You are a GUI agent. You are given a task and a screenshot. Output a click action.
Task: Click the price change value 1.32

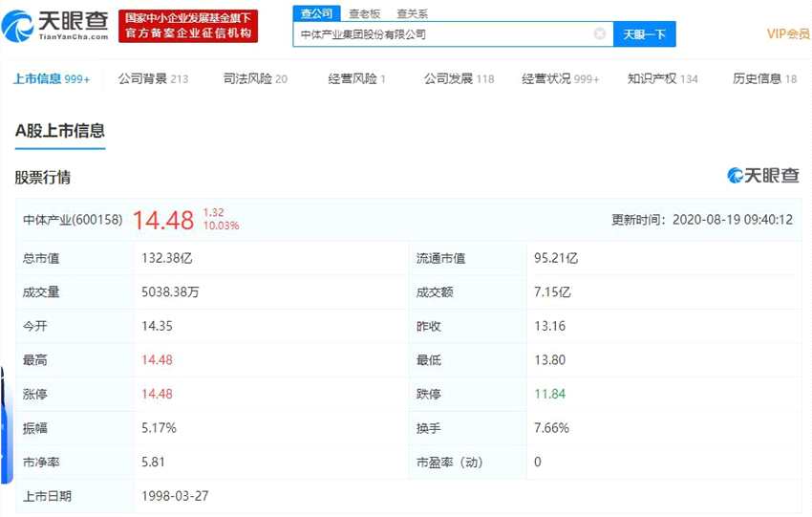tap(213, 212)
